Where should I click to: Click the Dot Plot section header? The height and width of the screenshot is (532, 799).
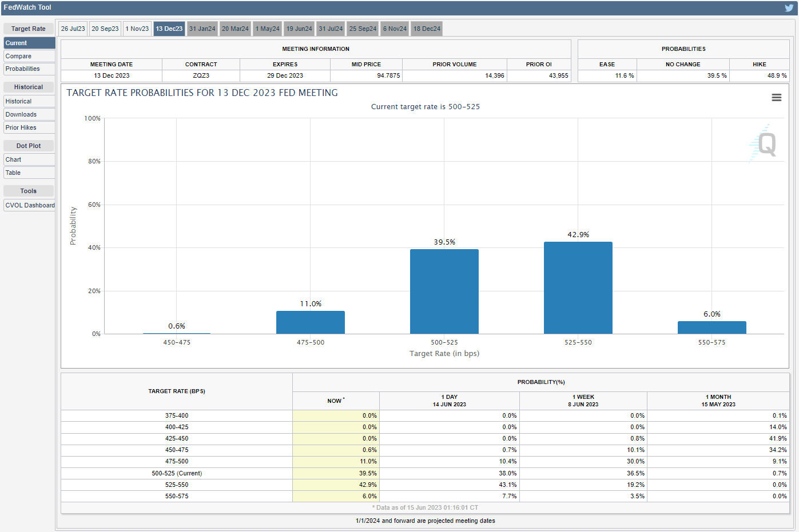coord(29,146)
